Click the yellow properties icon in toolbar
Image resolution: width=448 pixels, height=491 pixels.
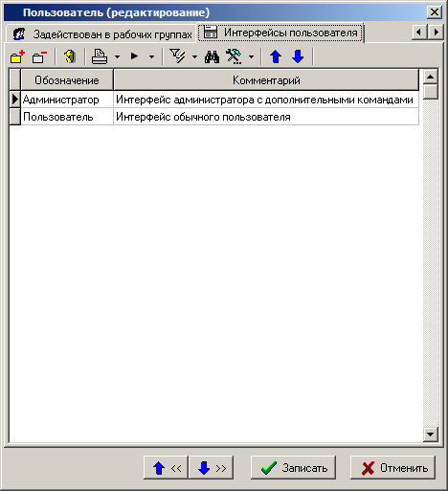pyautogui.click(x=70, y=57)
